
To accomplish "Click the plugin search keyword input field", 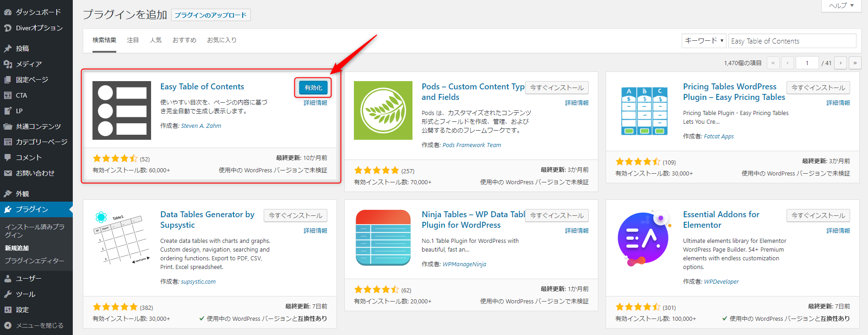I will pos(792,41).
